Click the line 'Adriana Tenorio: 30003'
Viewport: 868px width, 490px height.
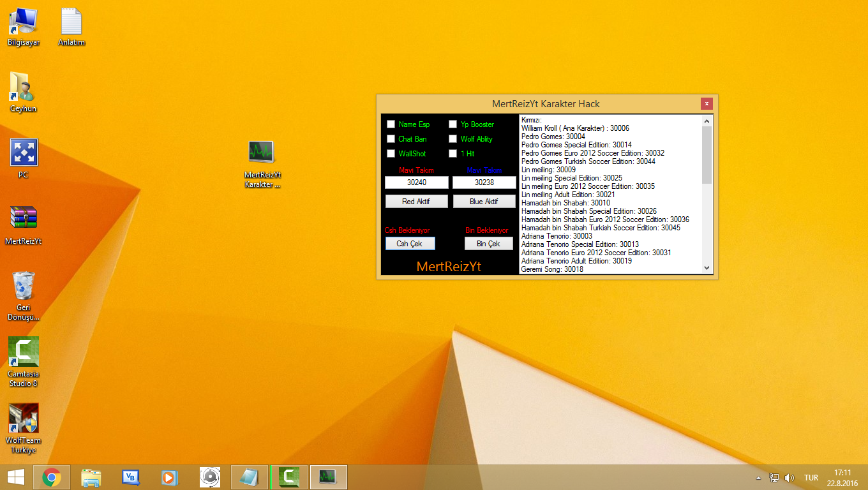click(557, 236)
